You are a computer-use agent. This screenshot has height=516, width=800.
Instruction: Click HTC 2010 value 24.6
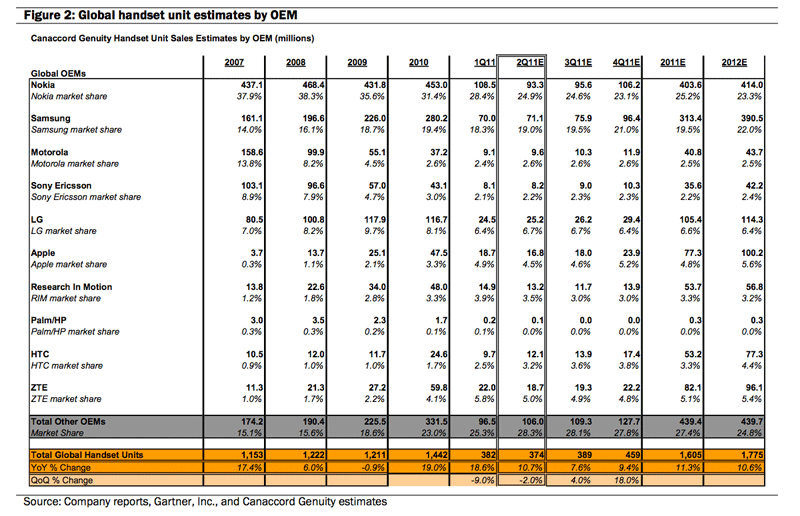[x=439, y=354]
